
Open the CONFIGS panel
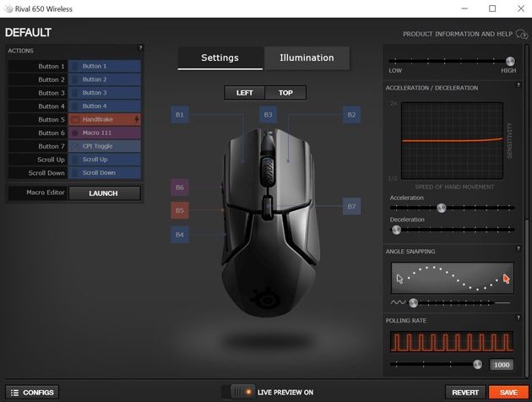click(x=32, y=393)
